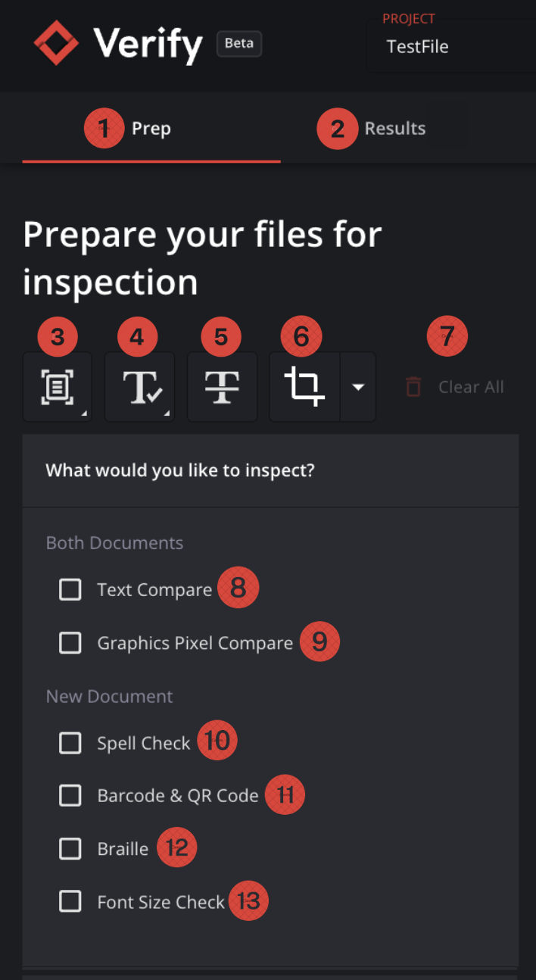Enable Font Size Check
Image resolution: width=536 pixels, height=980 pixels.
click(x=70, y=901)
